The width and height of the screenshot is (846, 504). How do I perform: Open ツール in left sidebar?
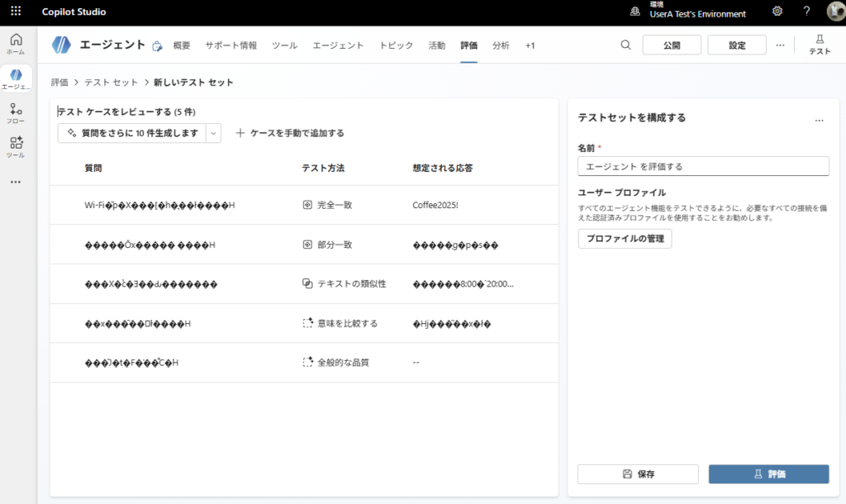(16, 146)
